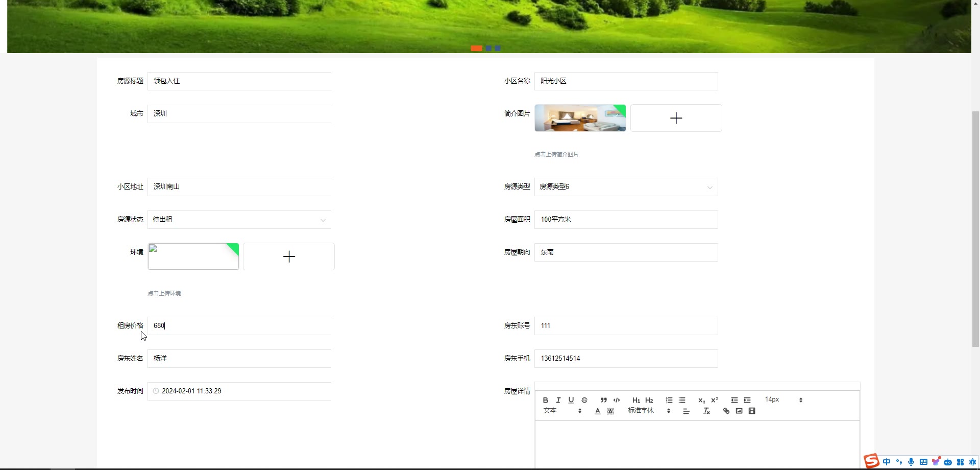This screenshot has width=980, height=470.
Task: Toggle italic formatting in the editor
Action: pos(558,400)
